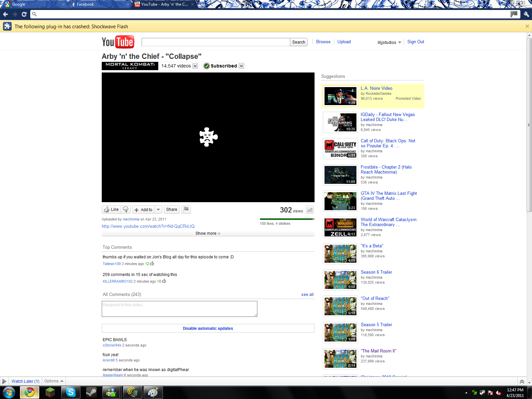
Task: Click the thumbs down dislike icon
Action: (x=126, y=209)
